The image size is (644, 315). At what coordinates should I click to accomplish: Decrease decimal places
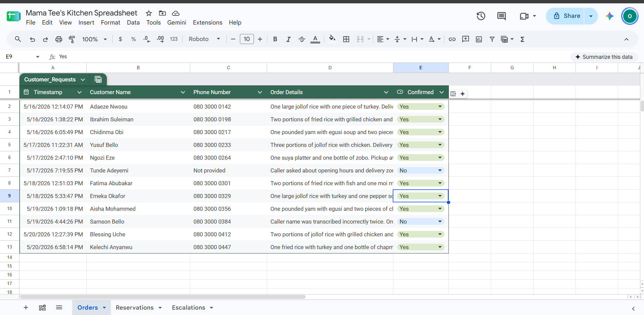(x=147, y=39)
